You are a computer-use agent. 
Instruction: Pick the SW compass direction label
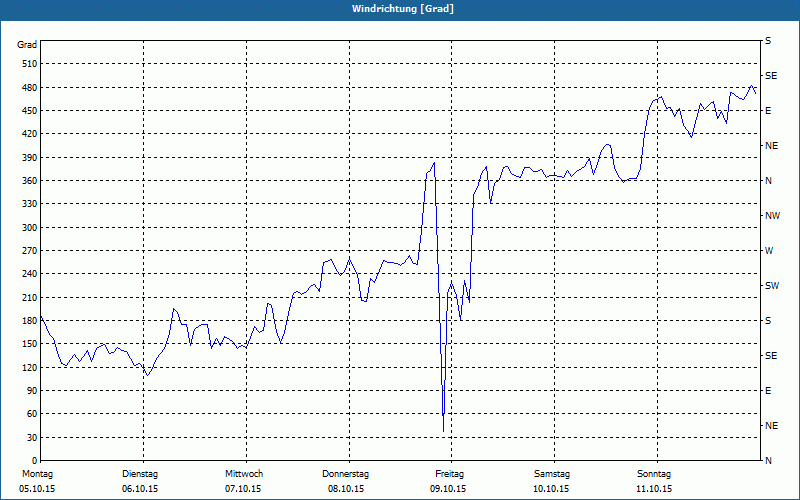[x=772, y=286]
